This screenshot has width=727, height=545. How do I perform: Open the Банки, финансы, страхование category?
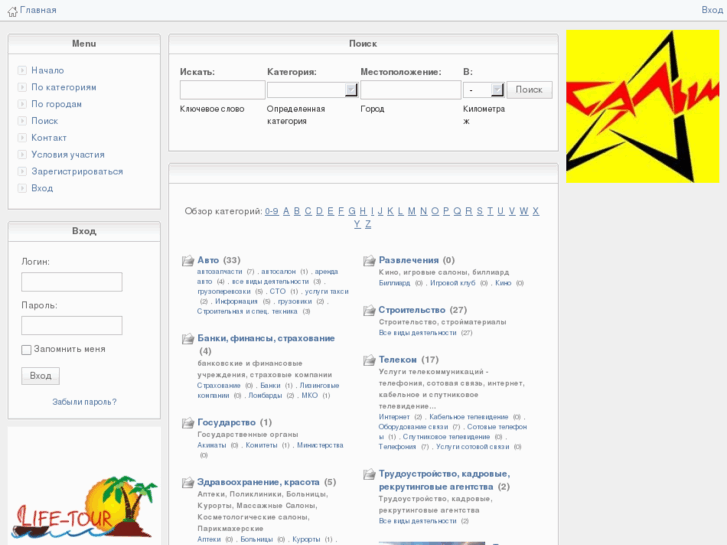[x=266, y=339]
